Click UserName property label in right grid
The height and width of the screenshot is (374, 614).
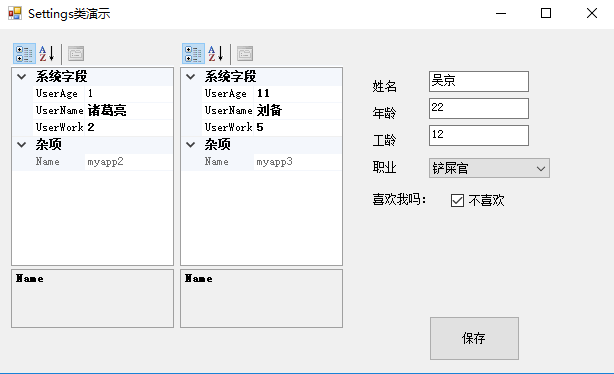click(x=228, y=110)
